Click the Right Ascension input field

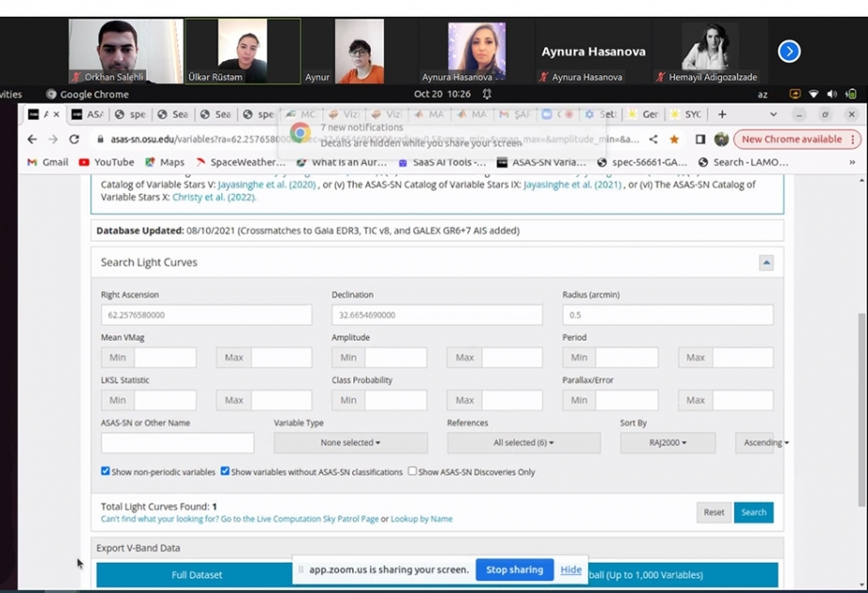pyautogui.click(x=206, y=315)
